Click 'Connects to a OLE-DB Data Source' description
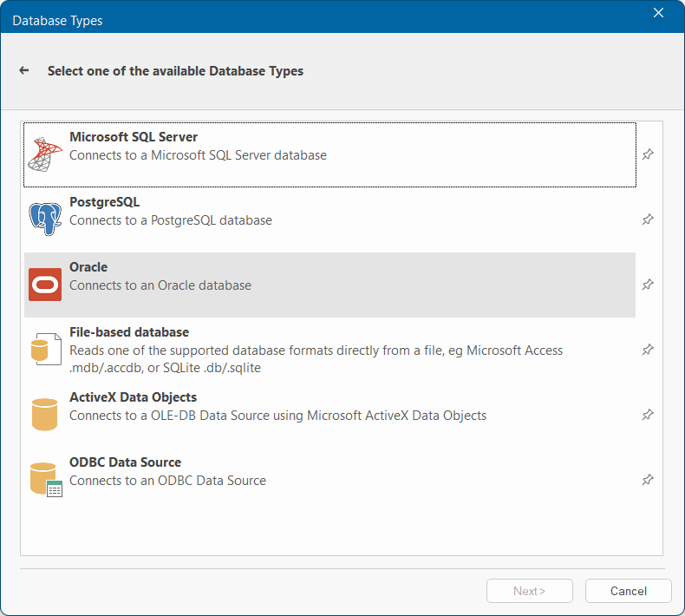This screenshot has width=685, height=616. pyautogui.click(x=277, y=416)
